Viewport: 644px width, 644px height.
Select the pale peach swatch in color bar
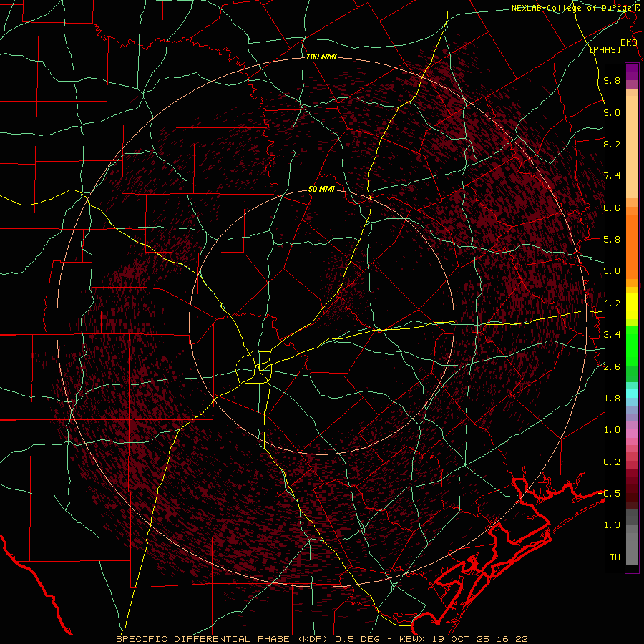pos(632,147)
